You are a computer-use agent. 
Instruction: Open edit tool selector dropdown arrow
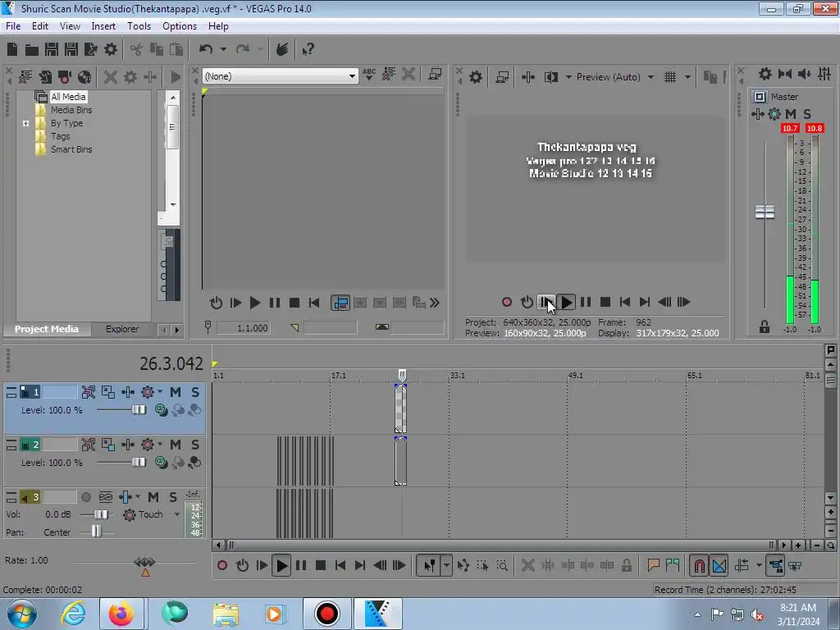(446, 565)
